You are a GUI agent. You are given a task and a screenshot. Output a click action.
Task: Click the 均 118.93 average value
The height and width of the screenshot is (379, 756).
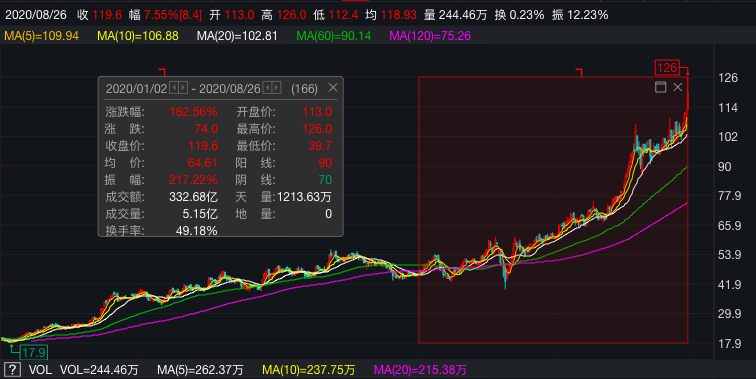(x=391, y=15)
